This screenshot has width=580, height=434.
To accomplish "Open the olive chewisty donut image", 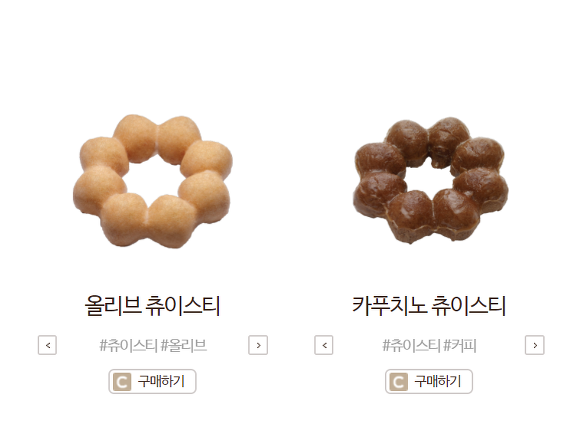I will 153,181.
